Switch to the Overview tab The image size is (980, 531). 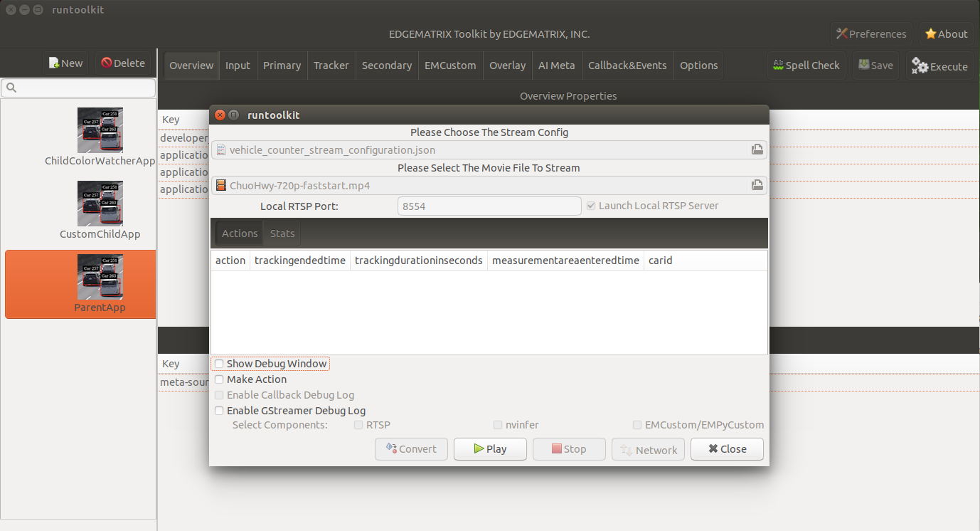[x=191, y=65]
